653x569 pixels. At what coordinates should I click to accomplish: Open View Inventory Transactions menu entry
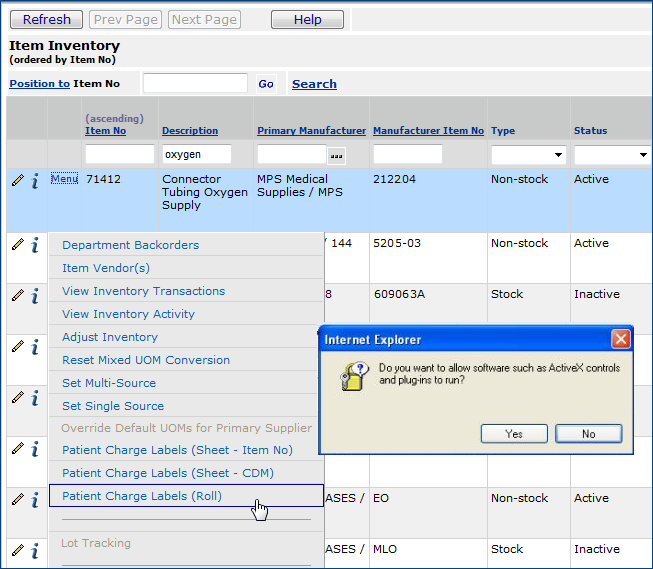[143, 291]
